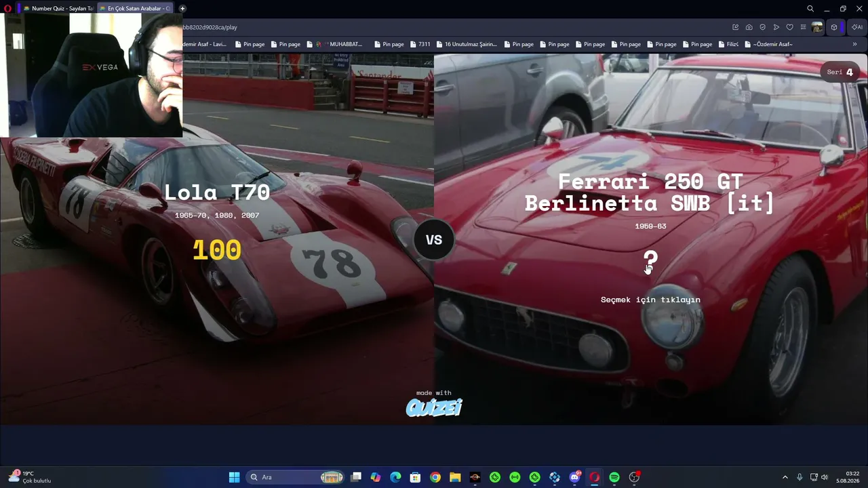868x488 pixels.
Task: Open Microsoft Store from the taskbar
Action: click(x=415, y=477)
